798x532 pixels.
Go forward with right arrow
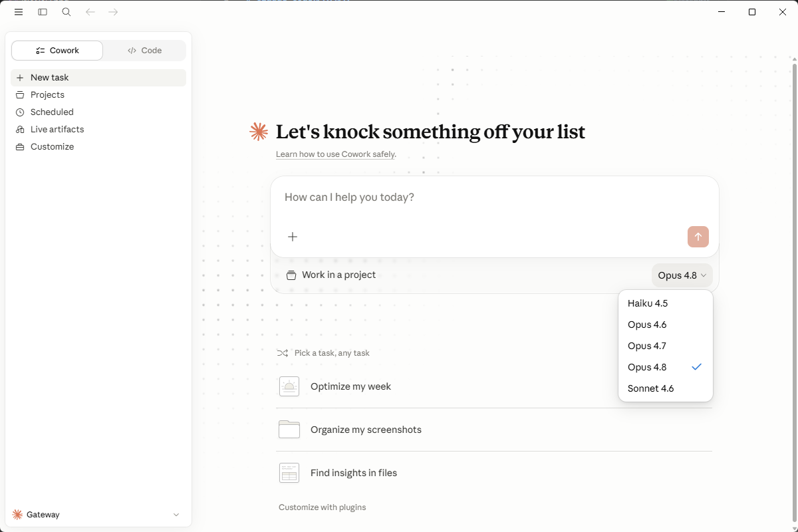click(113, 12)
